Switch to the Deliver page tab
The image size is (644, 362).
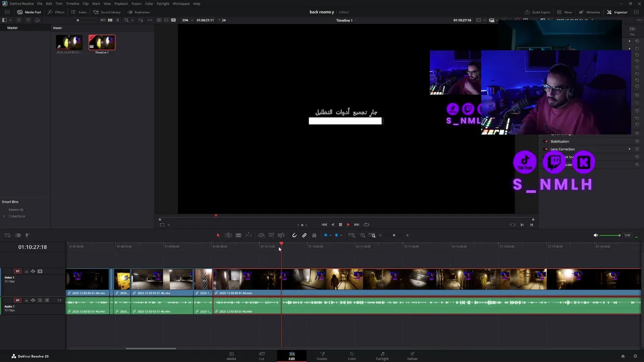[413, 356]
